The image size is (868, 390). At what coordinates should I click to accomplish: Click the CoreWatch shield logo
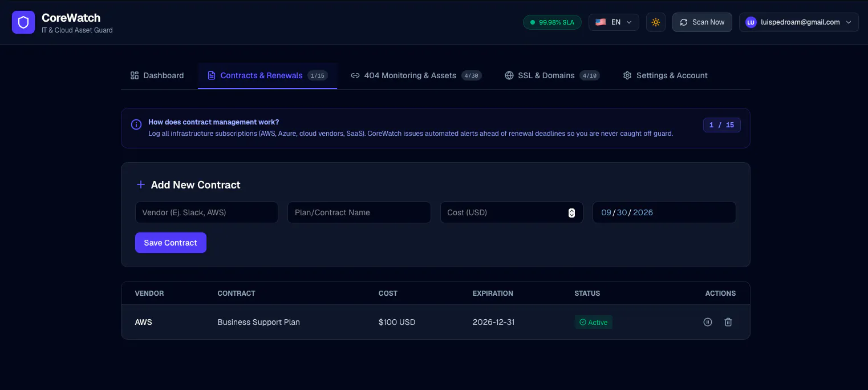[23, 22]
